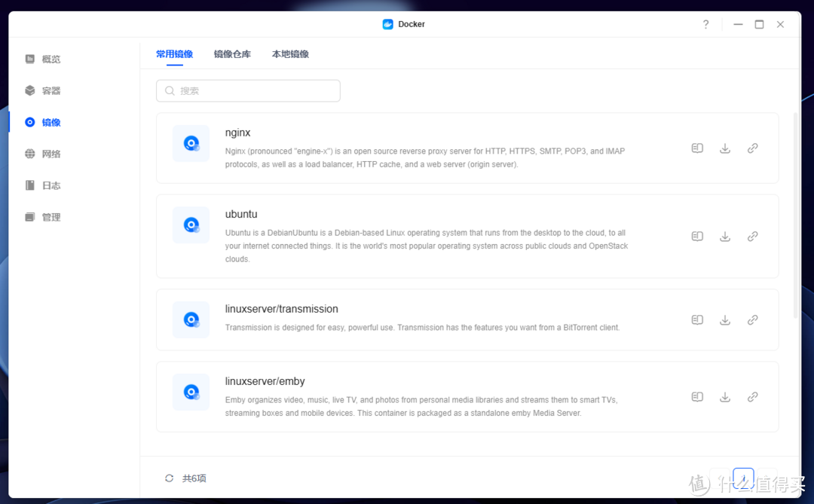The width and height of the screenshot is (814, 504).
Task: Open the 日志 logs section
Action: pos(43,186)
